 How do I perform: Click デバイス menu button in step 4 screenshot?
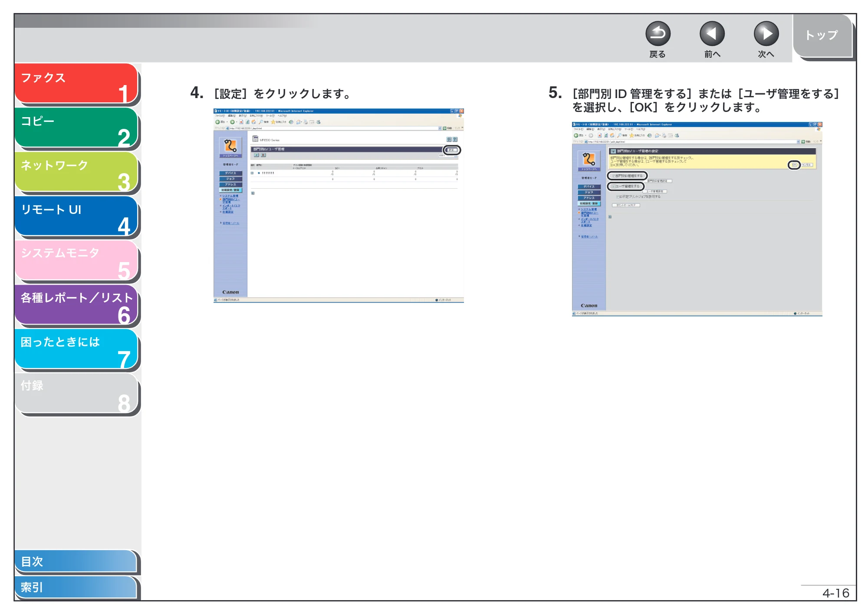point(230,173)
